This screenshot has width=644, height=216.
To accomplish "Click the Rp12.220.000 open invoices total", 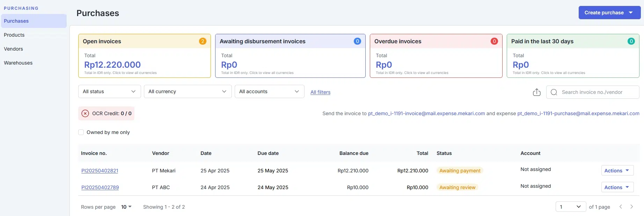I will pos(112,65).
